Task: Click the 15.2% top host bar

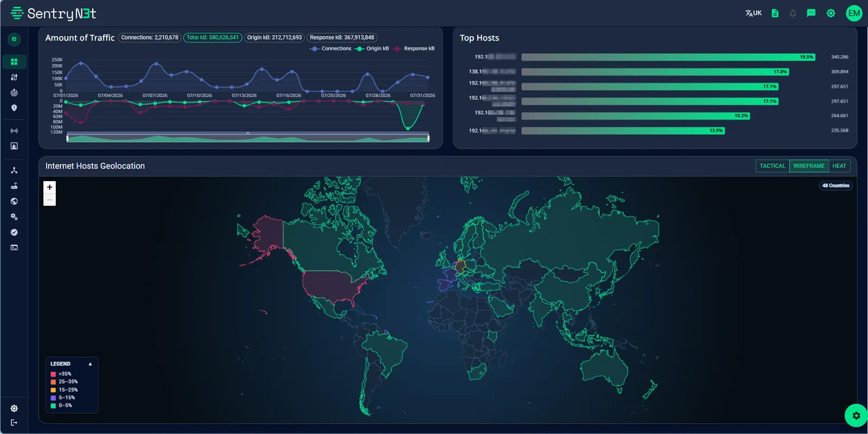Action: point(636,116)
